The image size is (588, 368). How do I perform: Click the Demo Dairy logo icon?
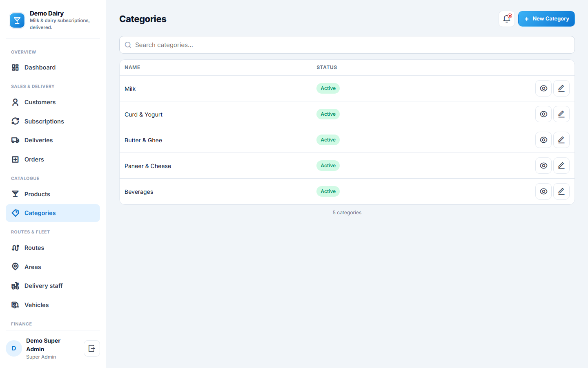point(17,20)
